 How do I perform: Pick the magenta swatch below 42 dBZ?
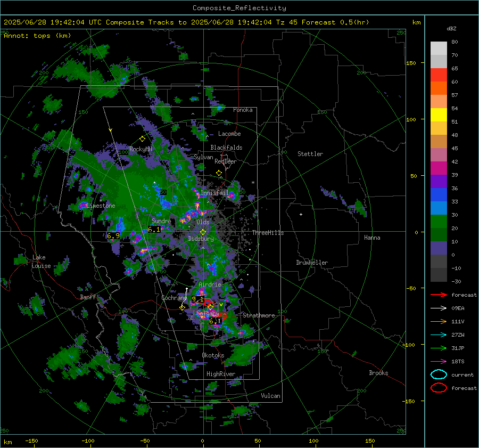(x=439, y=168)
